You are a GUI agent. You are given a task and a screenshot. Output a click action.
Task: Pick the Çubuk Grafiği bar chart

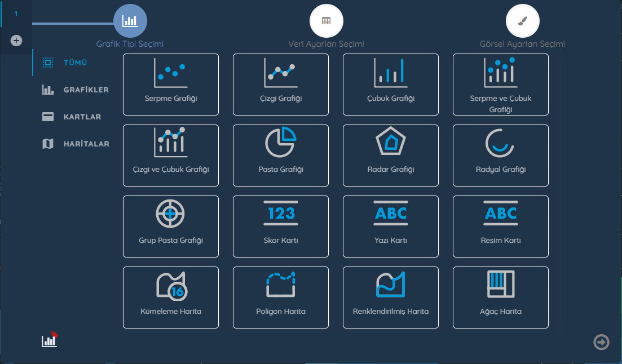390,85
